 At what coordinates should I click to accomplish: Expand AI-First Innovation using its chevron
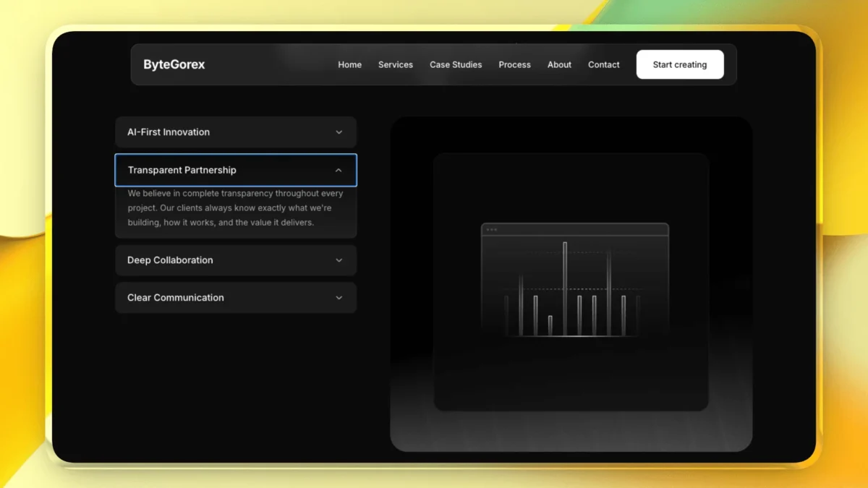(x=339, y=132)
